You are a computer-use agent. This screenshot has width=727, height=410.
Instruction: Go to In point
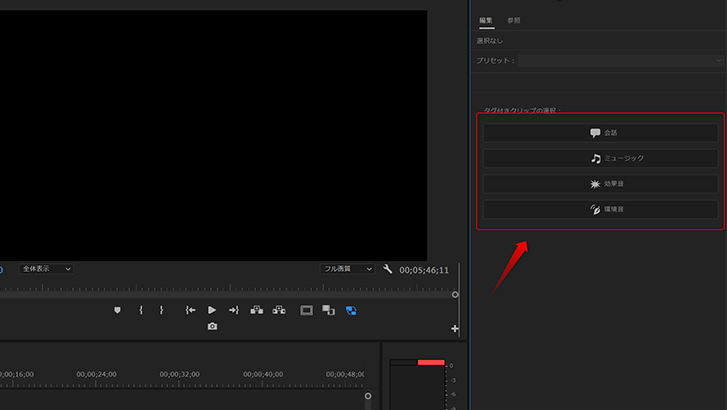(190, 310)
